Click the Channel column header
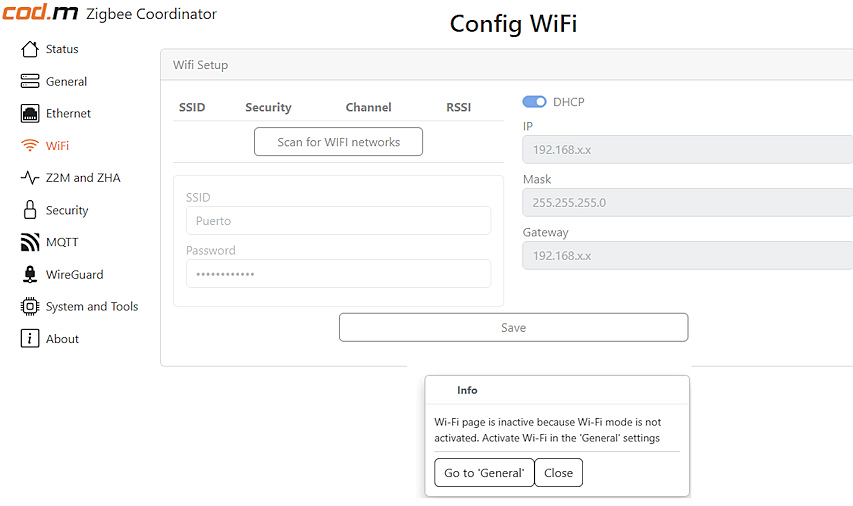 368,107
